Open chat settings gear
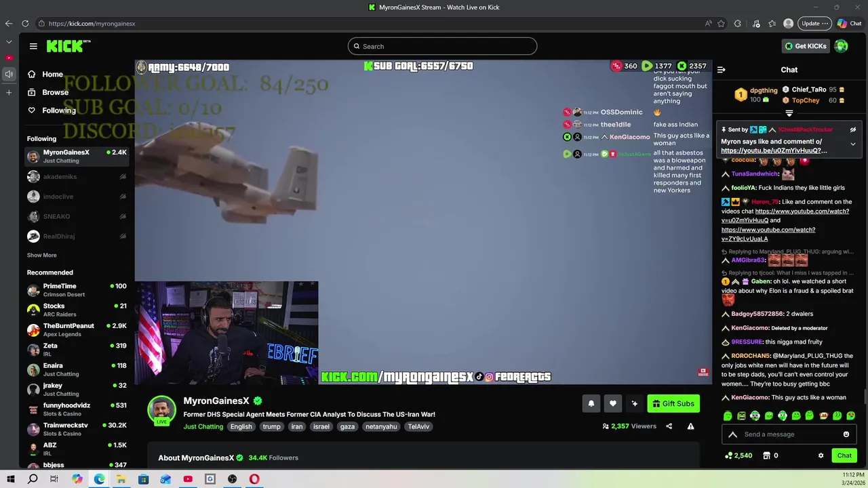The image size is (868, 488). pos(821,455)
